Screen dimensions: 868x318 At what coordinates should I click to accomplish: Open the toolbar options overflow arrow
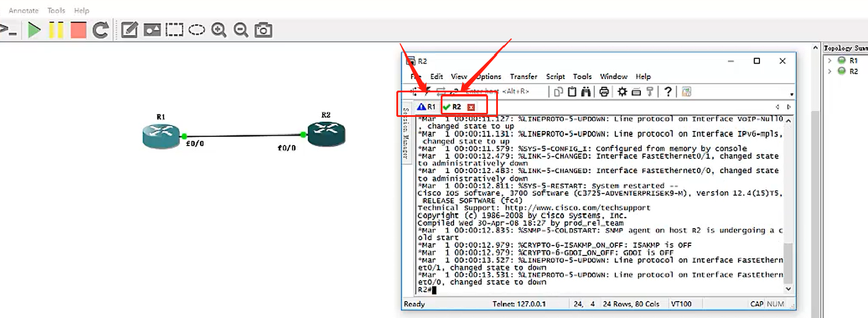(x=792, y=94)
